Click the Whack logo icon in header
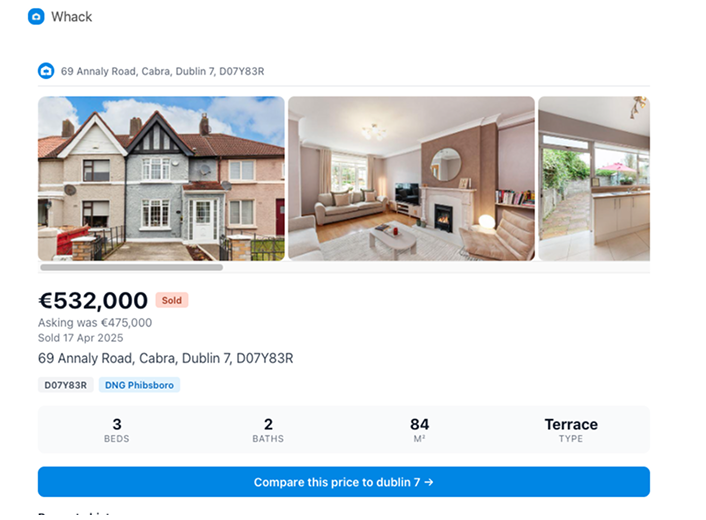This screenshot has width=706, height=520. 36,17
